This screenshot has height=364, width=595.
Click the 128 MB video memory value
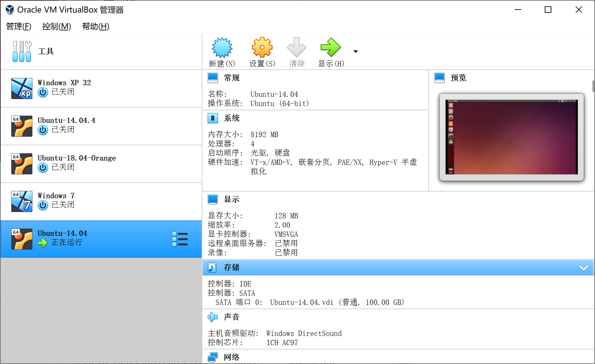[286, 216]
